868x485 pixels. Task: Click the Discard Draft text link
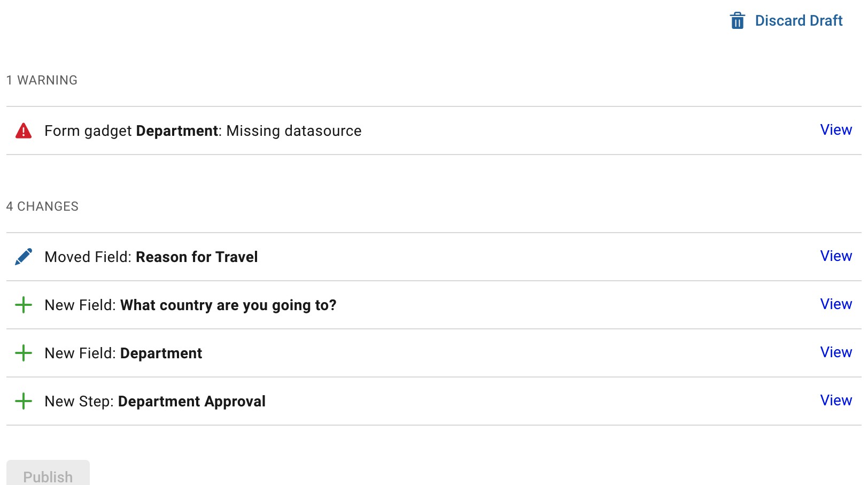(799, 21)
